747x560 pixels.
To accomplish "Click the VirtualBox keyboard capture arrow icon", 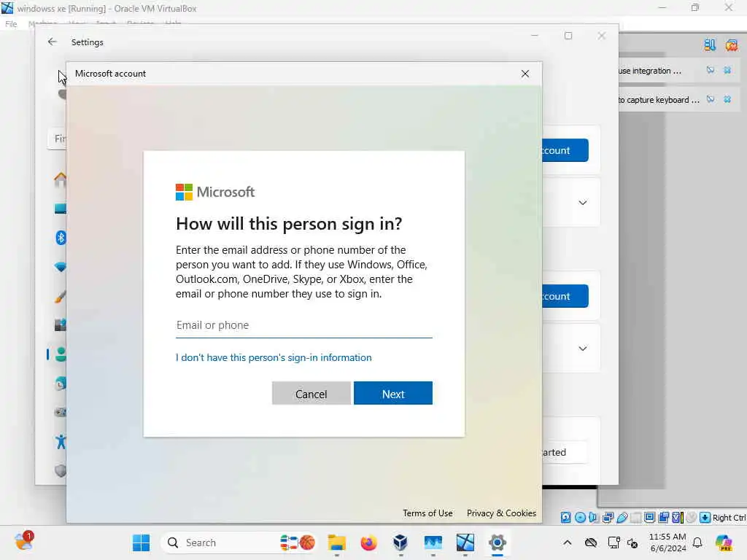I will point(705,518).
